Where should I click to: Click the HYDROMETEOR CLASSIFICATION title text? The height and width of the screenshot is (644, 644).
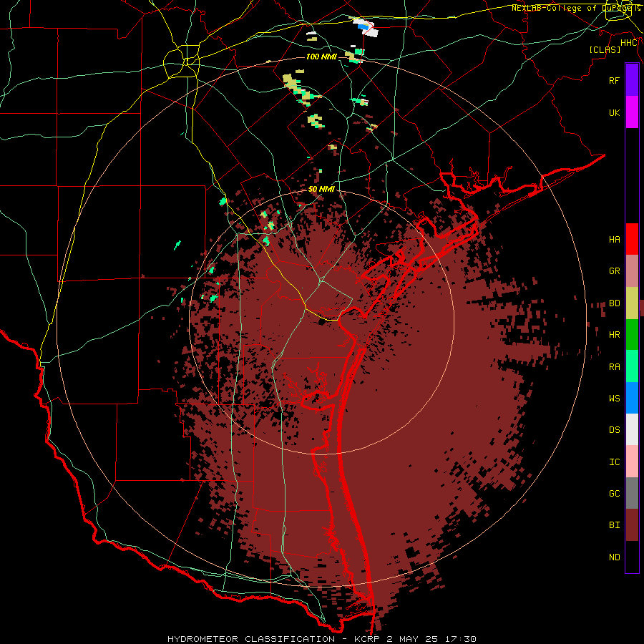(x=251, y=639)
